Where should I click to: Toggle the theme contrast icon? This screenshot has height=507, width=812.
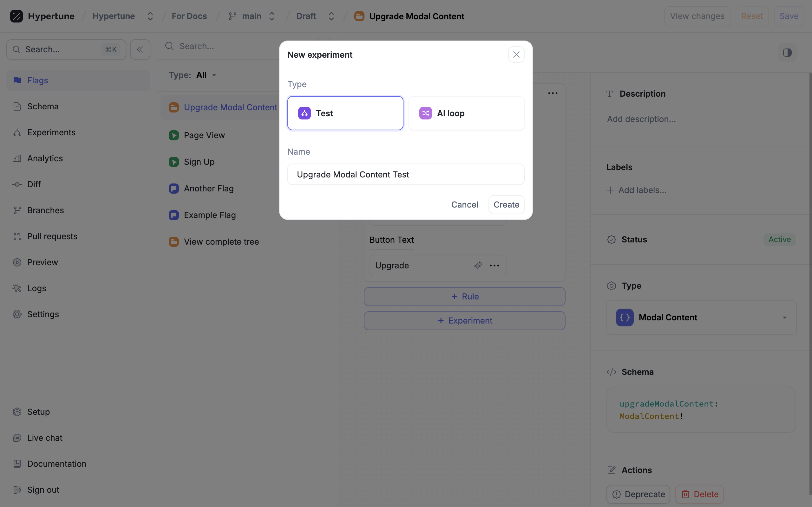click(787, 53)
